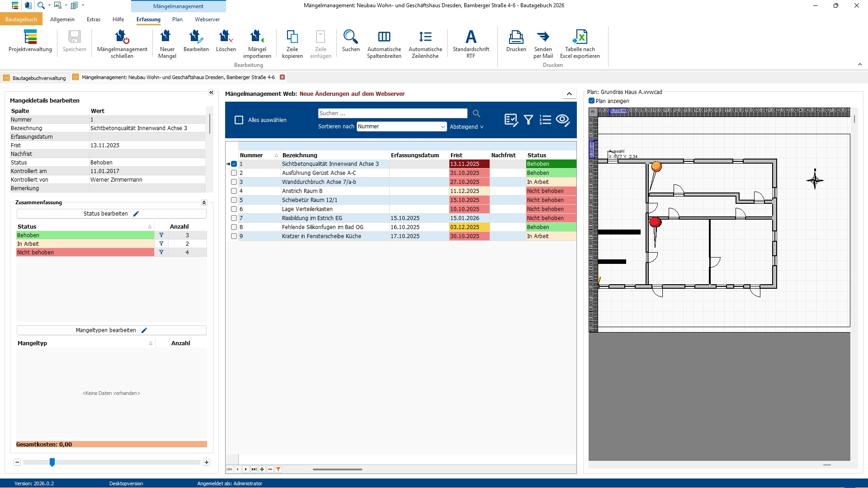Toggle the Absteigend sort order dropdown
This screenshot has height=488, width=868.
click(x=467, y=127)
